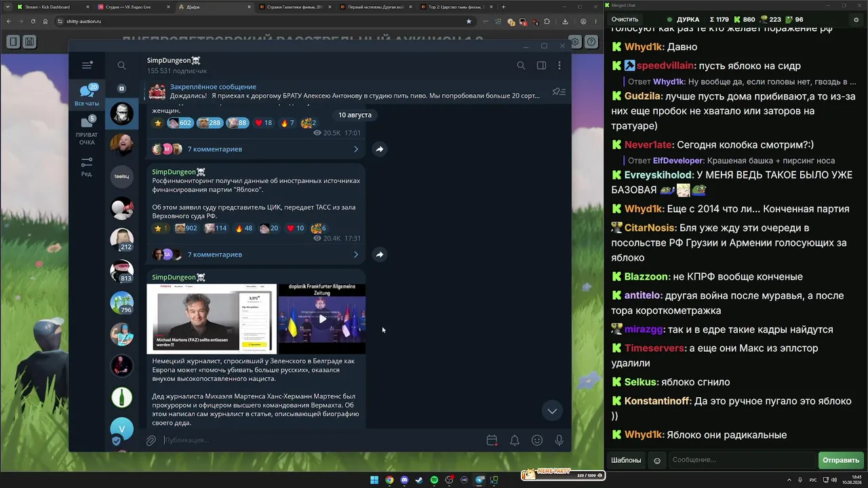868x488 pixels.
Task: Focus the Сообщение input in Merged Chat
Action: (742, 460)
